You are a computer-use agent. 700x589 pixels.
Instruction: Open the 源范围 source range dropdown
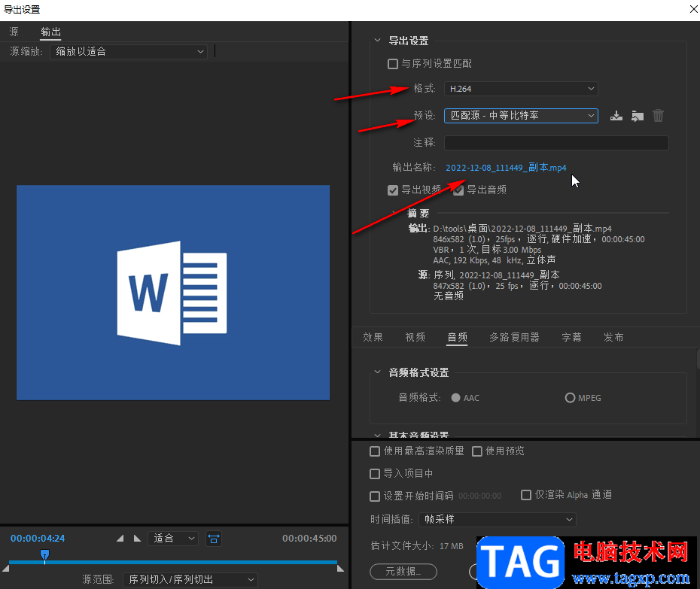point(190,580)
